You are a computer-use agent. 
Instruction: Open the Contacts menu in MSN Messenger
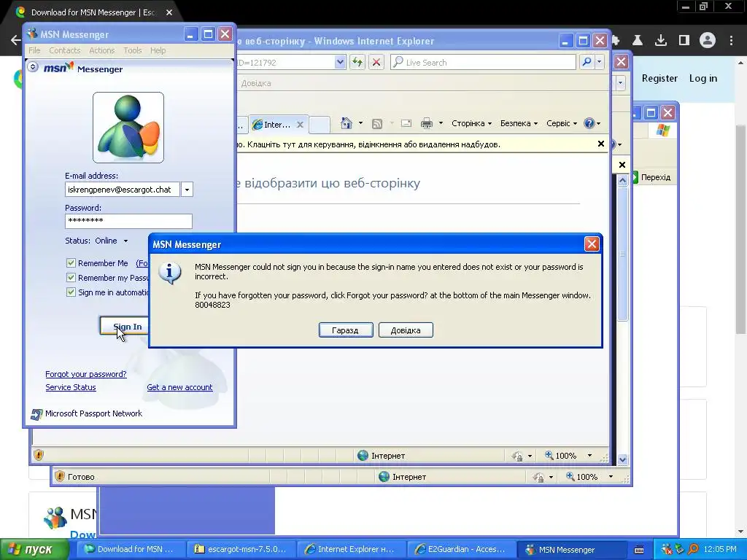point(65,50)
